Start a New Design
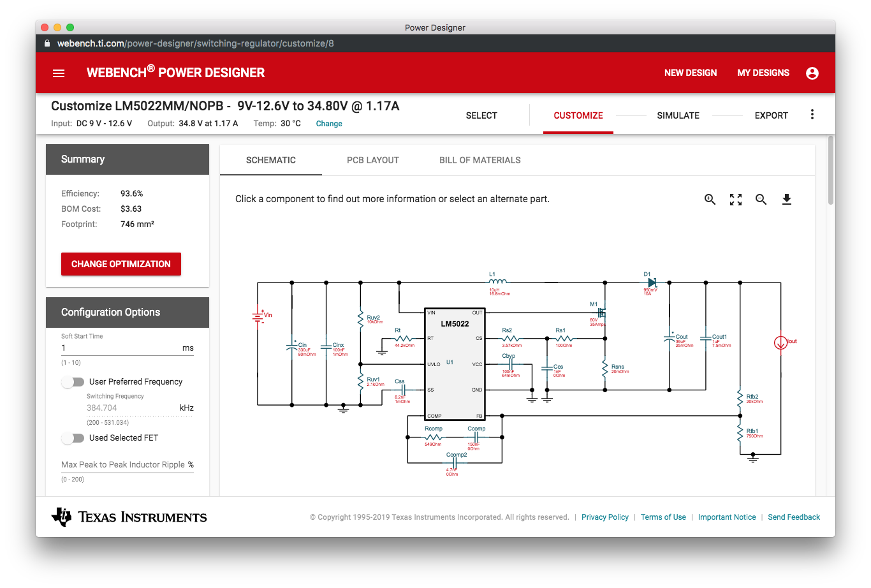Screen dimensions: 871x588 tap(691, 73)
